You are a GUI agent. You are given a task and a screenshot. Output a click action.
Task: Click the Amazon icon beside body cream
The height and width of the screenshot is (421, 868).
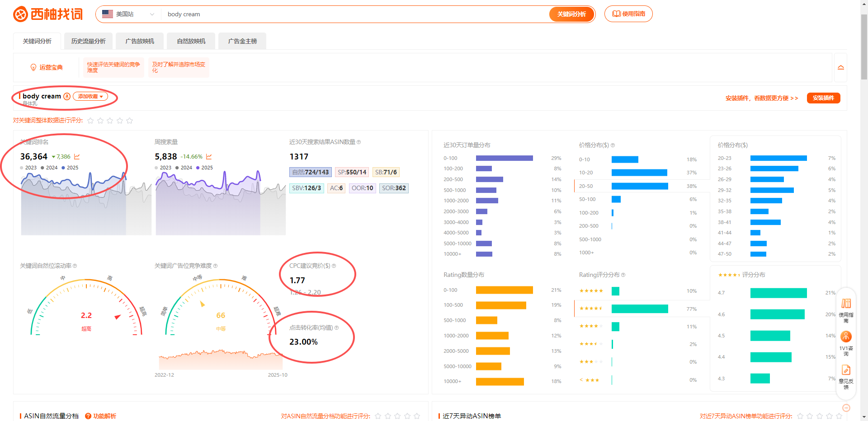pos(67,96)
